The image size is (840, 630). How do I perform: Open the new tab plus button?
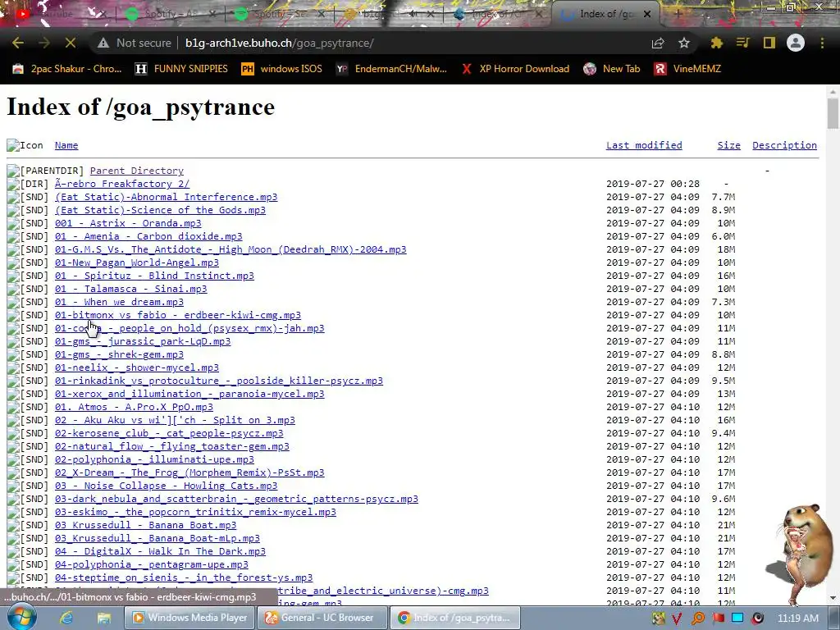click(x=678, y=14)
